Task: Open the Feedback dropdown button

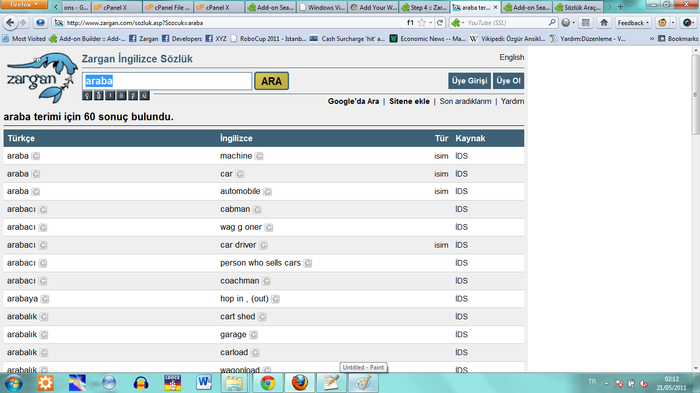Action: coord(633,22)
